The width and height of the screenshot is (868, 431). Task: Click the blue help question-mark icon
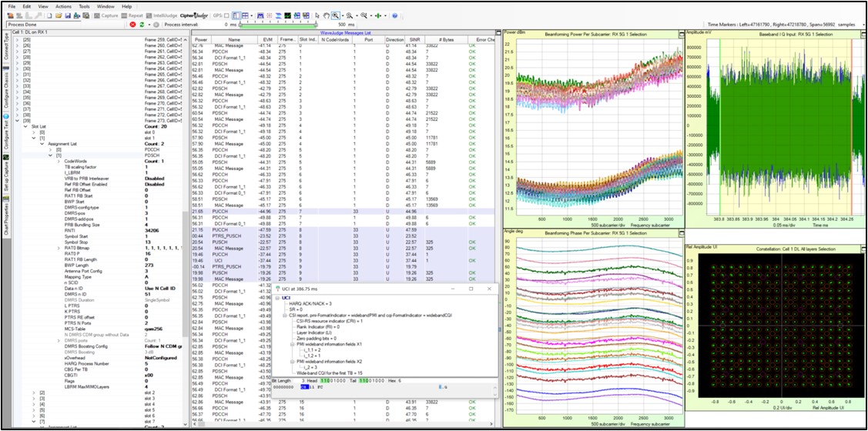coord(394,15)
